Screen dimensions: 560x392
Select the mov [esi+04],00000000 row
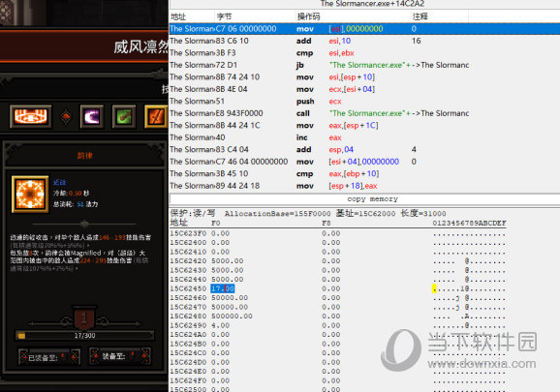pos(364,162)
